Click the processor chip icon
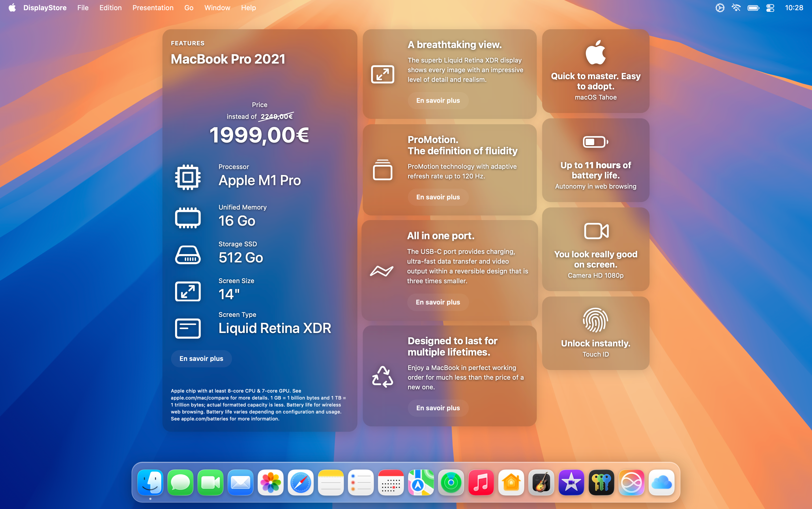The height and width of the screenshot is (509, 812). (188, 177)
